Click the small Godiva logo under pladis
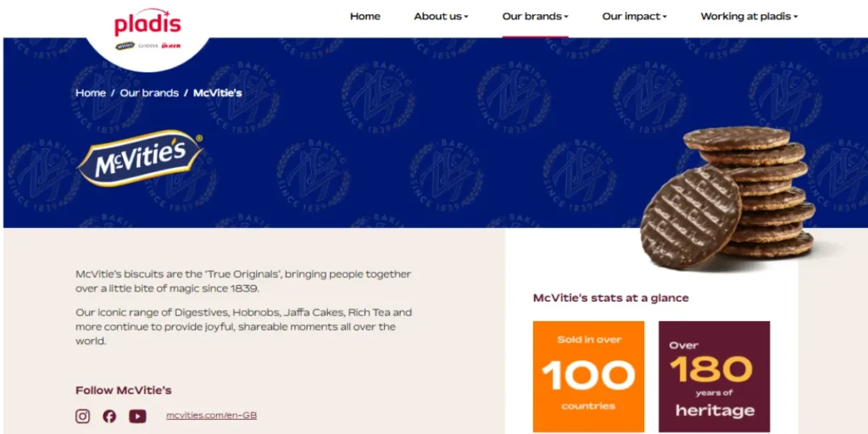Viewport: 868px width, 434px height. click(x=147, y=46)
